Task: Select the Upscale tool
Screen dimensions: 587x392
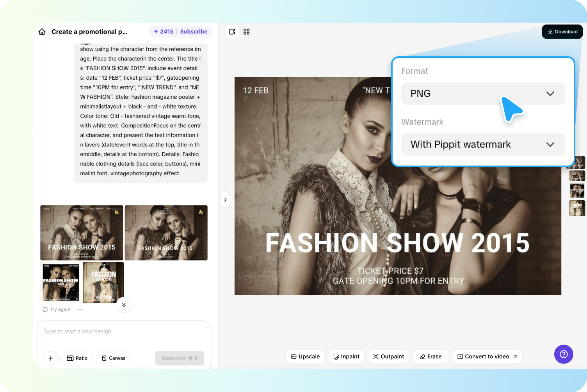Action: 305,356
